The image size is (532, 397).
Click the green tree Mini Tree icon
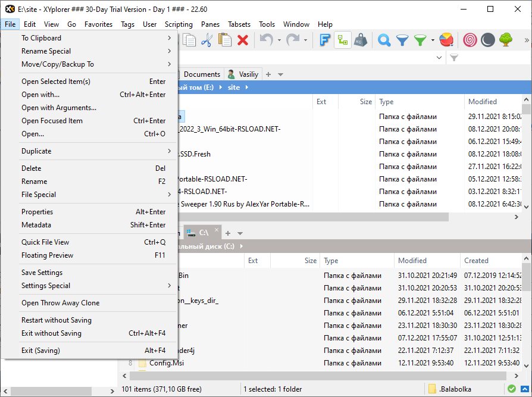tap(506, 40)
